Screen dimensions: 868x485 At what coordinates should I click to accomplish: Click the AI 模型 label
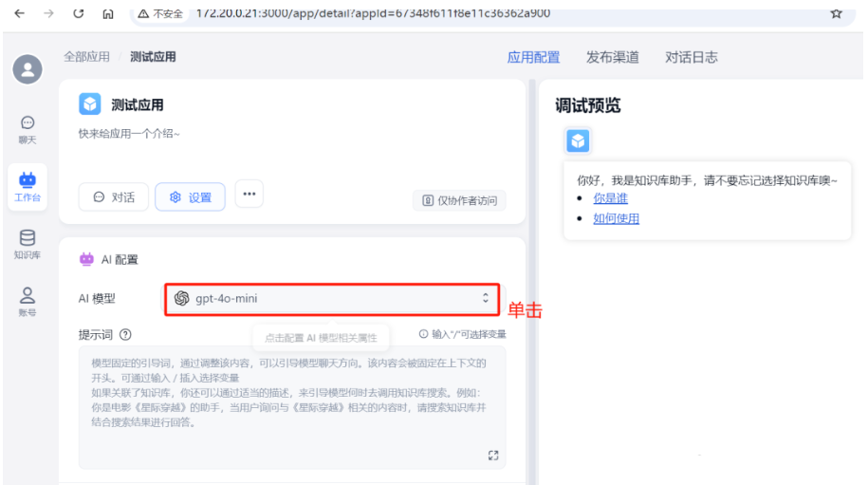click(97, 299)
